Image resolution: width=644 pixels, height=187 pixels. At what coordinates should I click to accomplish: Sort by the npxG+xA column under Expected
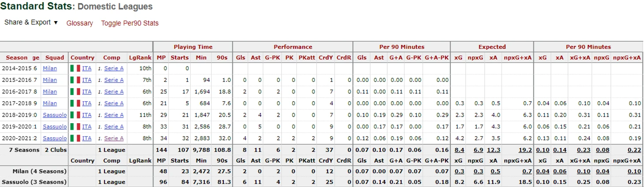tap(518, 58)
